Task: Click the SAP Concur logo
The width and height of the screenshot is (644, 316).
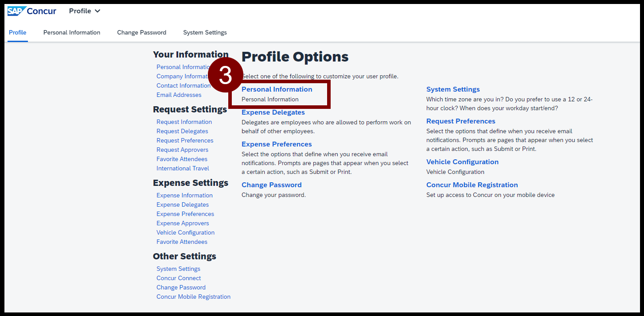Action: pos(32,11)
